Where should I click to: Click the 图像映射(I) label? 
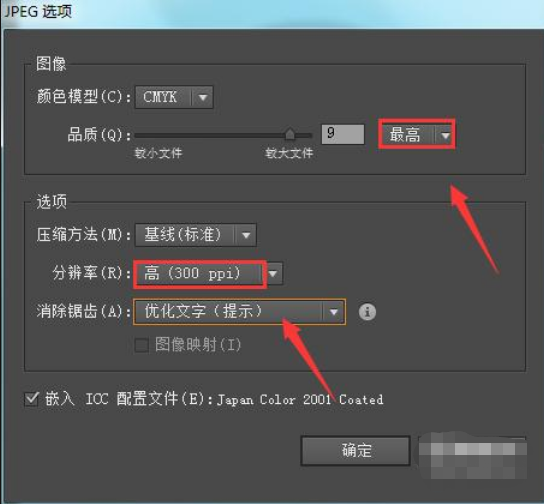click(198, 345)
